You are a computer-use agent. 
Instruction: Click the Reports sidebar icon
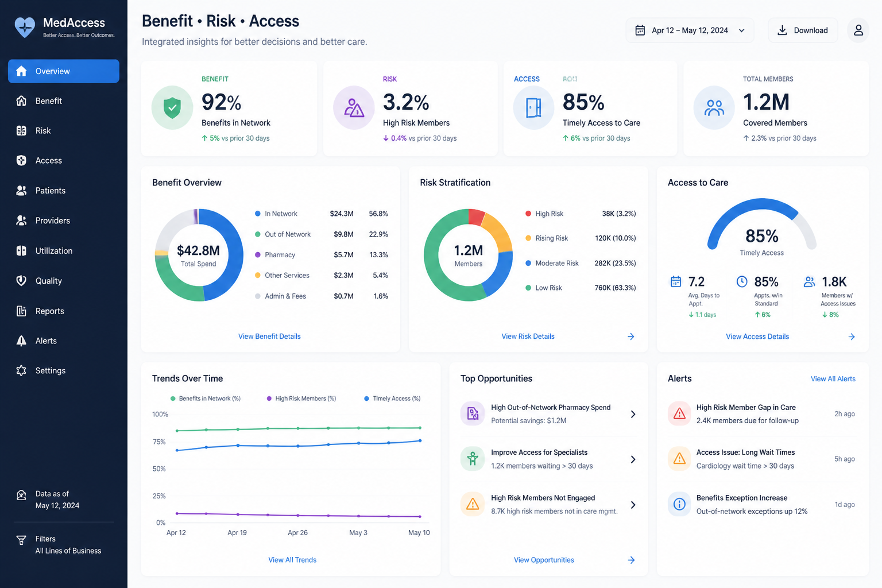click(21, 311)
